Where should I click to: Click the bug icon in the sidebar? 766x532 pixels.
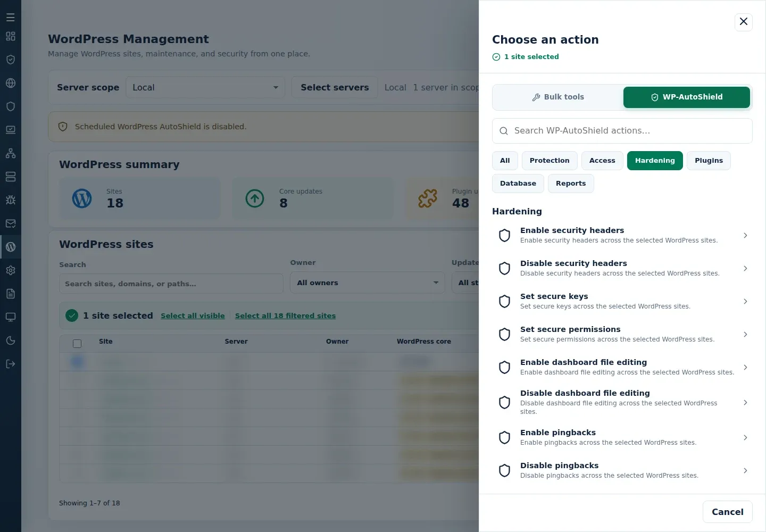click(x=11, y=200)
